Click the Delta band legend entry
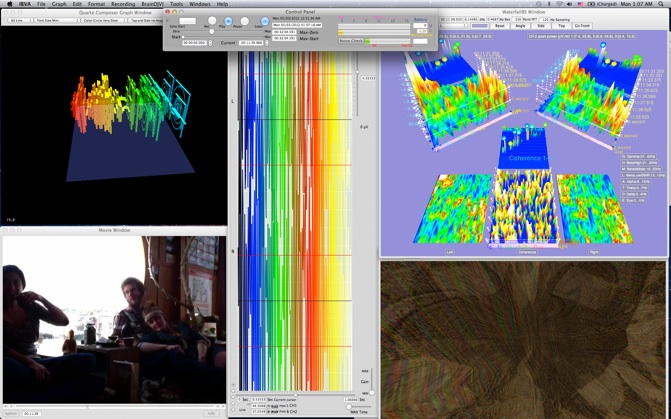Screen dimensions: 671x419 [x=635, y=194]
